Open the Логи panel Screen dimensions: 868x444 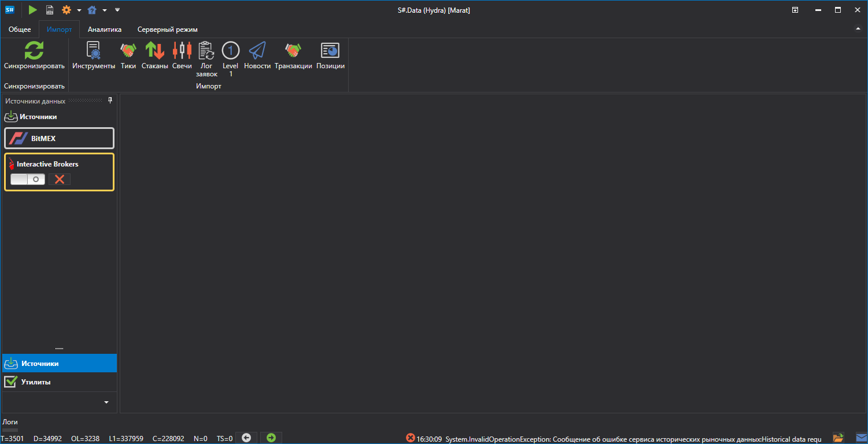point(10,423)
